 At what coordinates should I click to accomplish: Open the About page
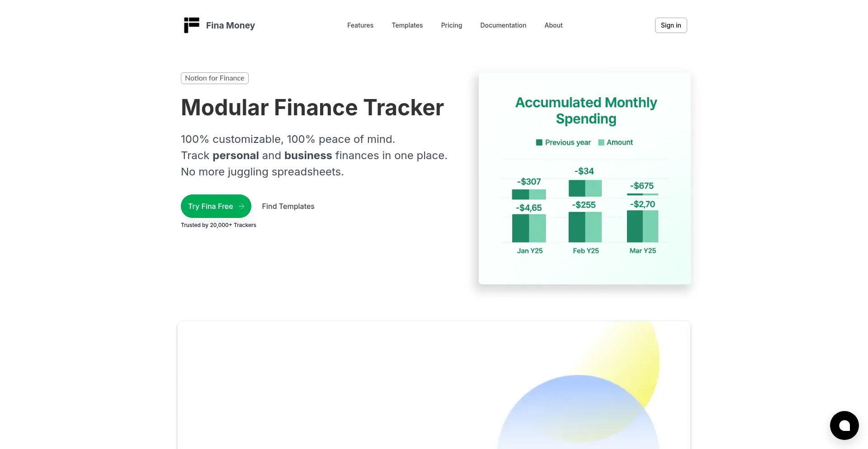tap(553, 25)
